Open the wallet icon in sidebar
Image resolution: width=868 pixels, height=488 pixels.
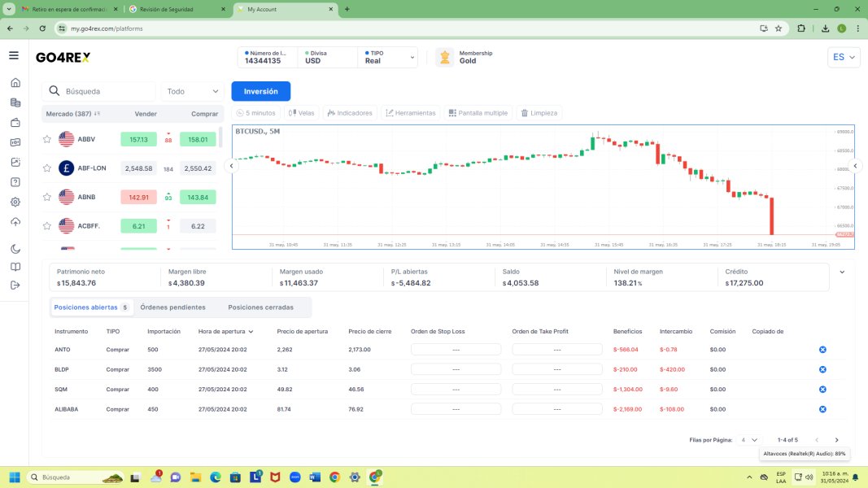click(15, 123)
